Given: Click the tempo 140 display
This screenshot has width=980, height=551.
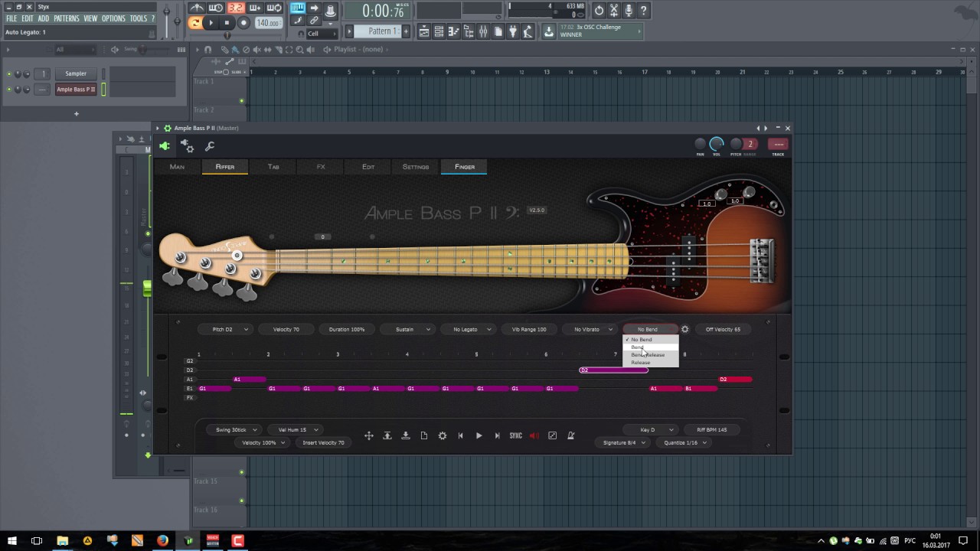Looking at the screenshot, I should click(268, 23).
